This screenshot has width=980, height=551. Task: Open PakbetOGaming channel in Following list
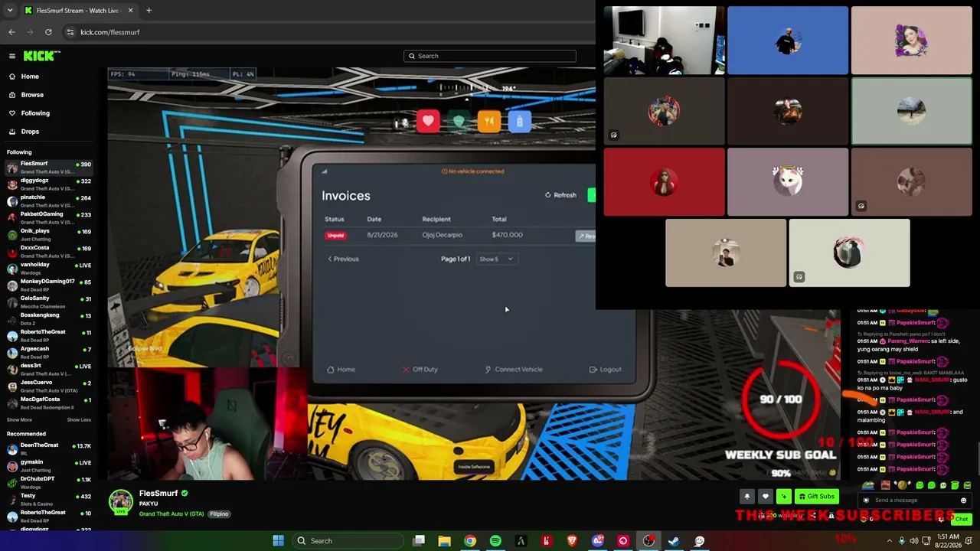[47, 217]
